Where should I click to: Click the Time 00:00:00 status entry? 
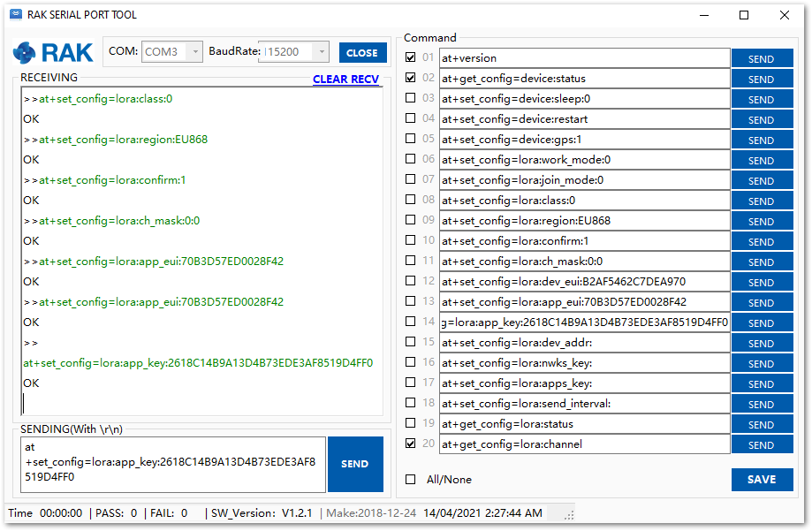[45, 513]
